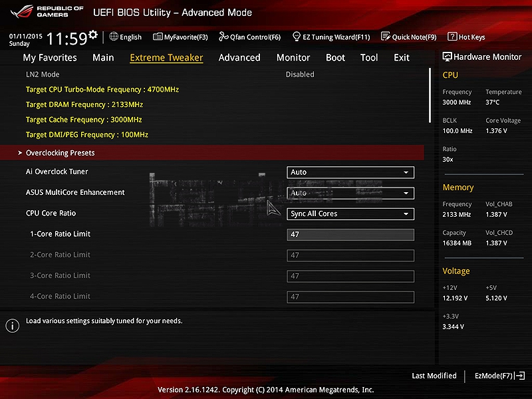Open Quick Note(F9) icon
Image resolution: width=532 pixels, height=399 pixels.
click(386, 37)
